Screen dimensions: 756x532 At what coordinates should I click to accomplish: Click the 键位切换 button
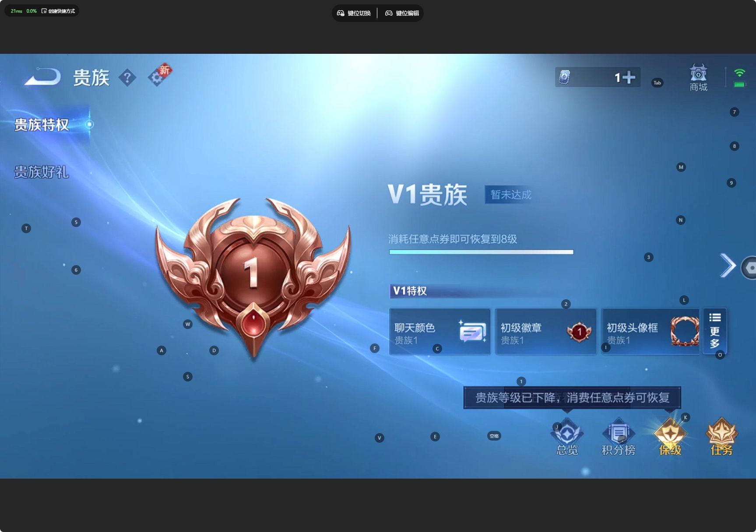click(x=355, y=13)
